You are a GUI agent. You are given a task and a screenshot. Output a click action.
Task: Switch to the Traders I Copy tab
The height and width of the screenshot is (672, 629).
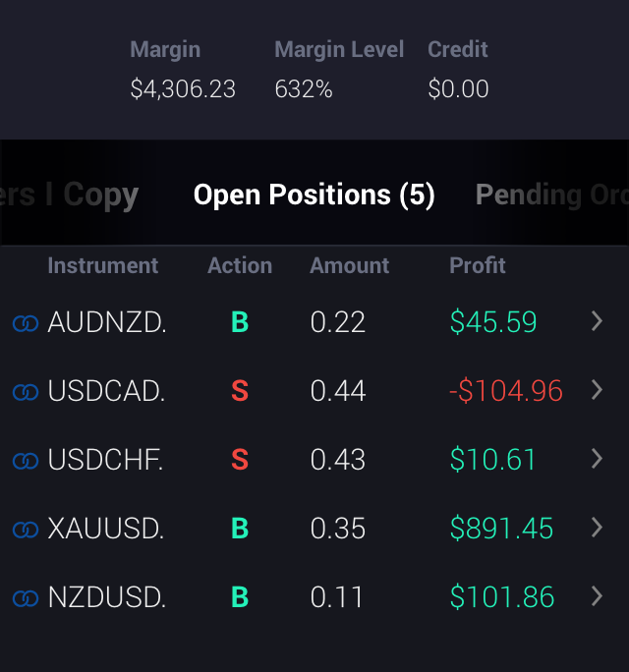71,195
